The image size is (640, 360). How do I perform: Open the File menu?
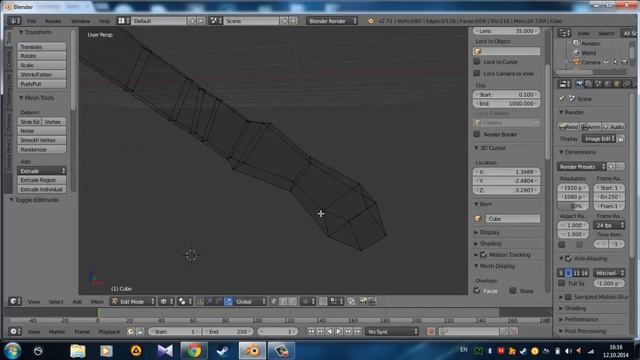pyautogui.click(x=31, y=21)
